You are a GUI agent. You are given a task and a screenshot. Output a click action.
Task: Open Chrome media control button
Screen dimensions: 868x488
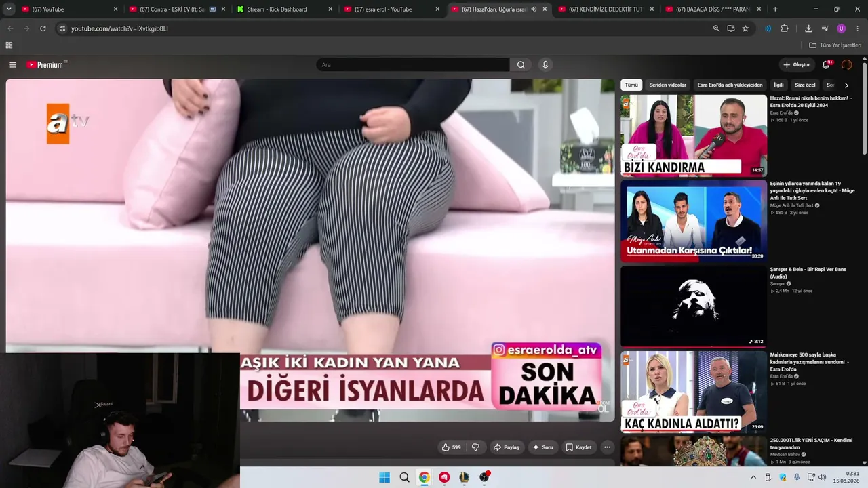coord(825,28)
